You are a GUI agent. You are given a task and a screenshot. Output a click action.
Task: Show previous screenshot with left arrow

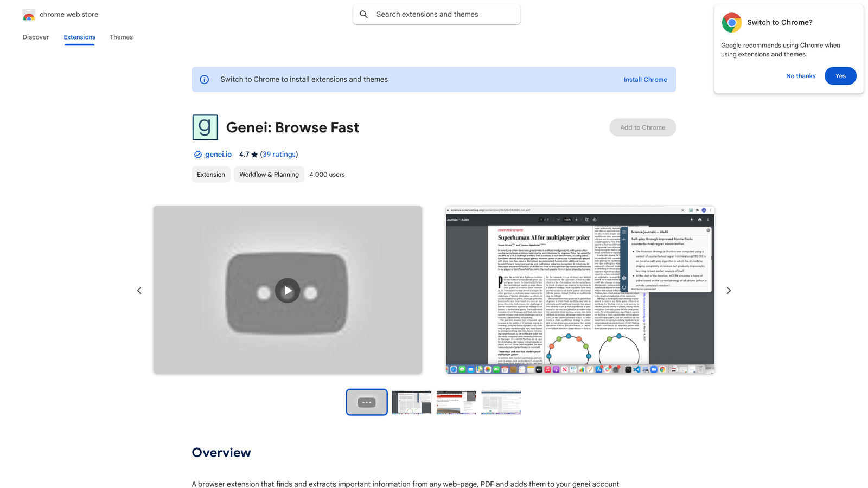pos(139,291)
